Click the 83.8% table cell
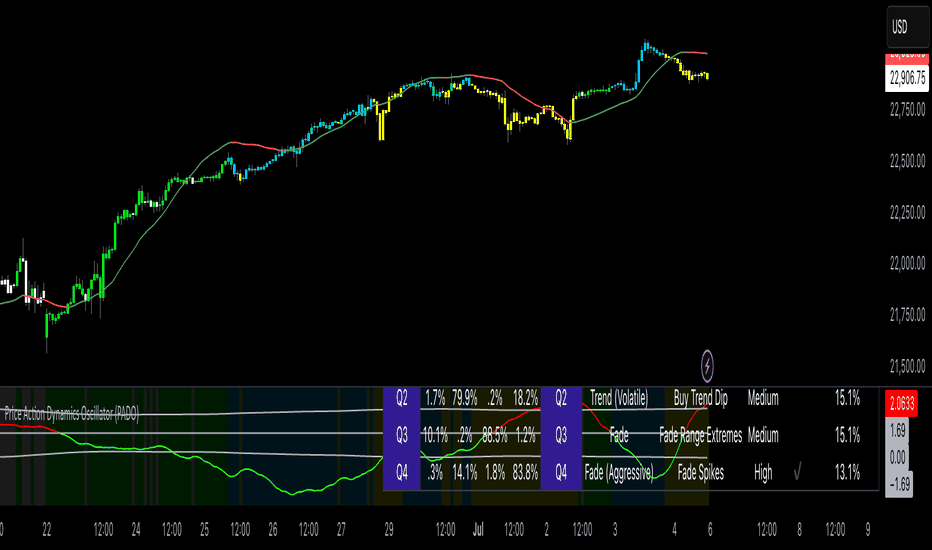 (x=525, y=473)
